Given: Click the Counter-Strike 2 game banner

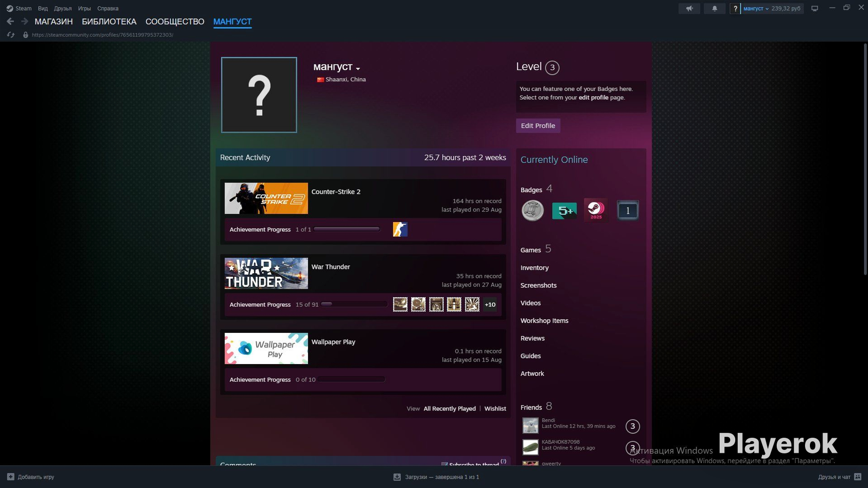Looking at the screenshot, I should (x=266, y=198).
